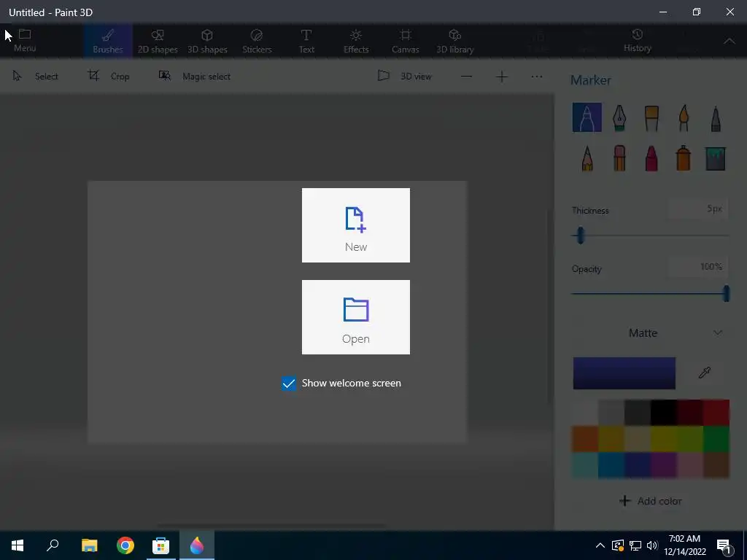Viewport: 747px width, 560px height.
Task: Click the Opacity value field
Action: [698, 267]
